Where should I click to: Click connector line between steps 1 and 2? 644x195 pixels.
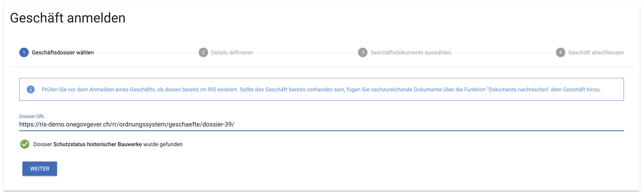coord(146,53)
